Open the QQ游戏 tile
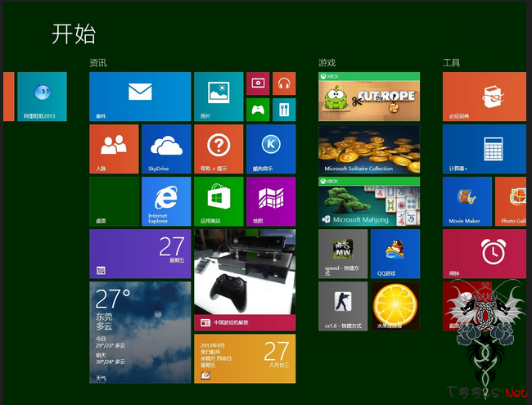This screenshot has height=405, width=532. pos(395,254)
